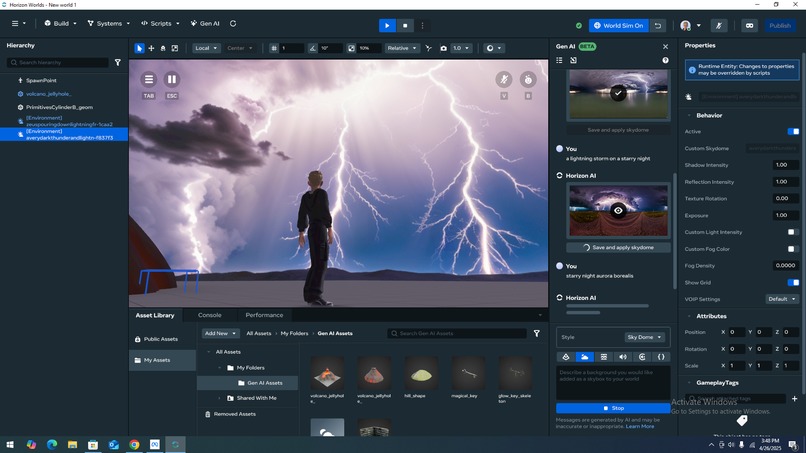Toggle the Active switch off

pos(793,132)
